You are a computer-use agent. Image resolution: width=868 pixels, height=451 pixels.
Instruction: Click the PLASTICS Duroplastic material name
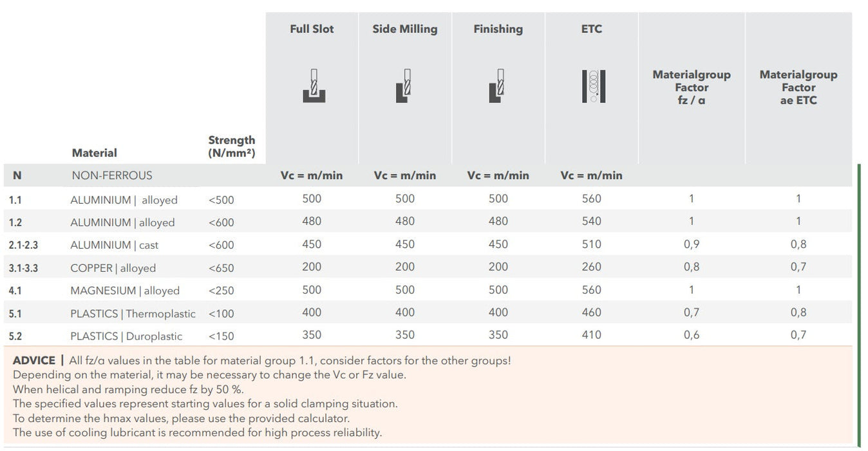(126, 336)
